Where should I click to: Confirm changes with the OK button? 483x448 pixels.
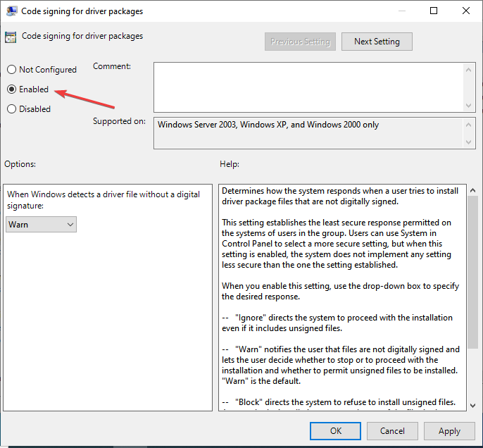[x=336, y=430]
